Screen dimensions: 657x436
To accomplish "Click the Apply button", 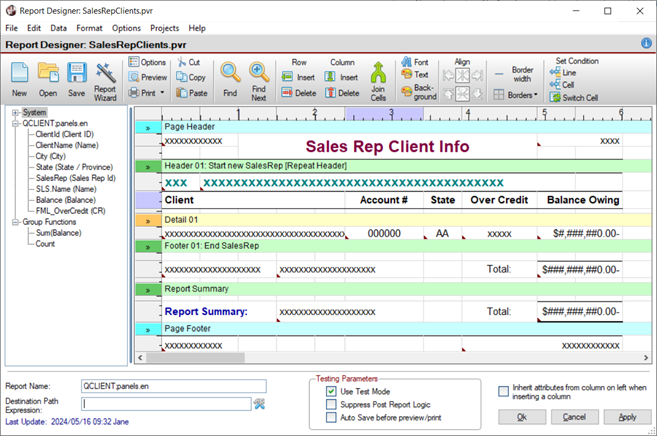I will tap(627, 417).
